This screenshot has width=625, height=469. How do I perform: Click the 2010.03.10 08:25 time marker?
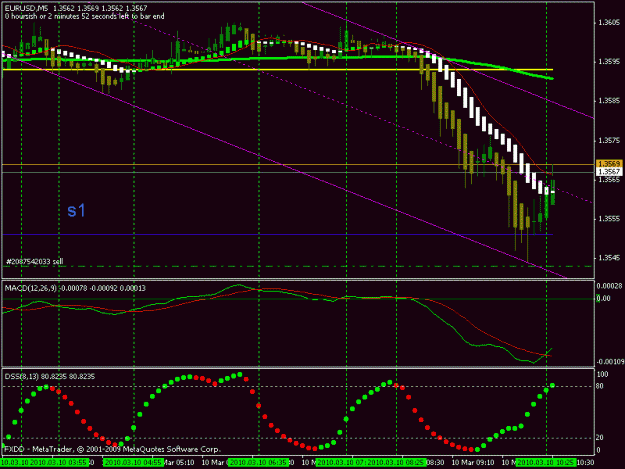tap(397, 462)
